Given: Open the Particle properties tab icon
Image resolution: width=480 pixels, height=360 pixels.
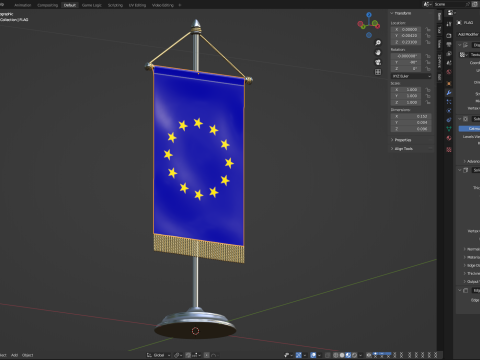Looking at the screenshot, I should tap(449, 102).
